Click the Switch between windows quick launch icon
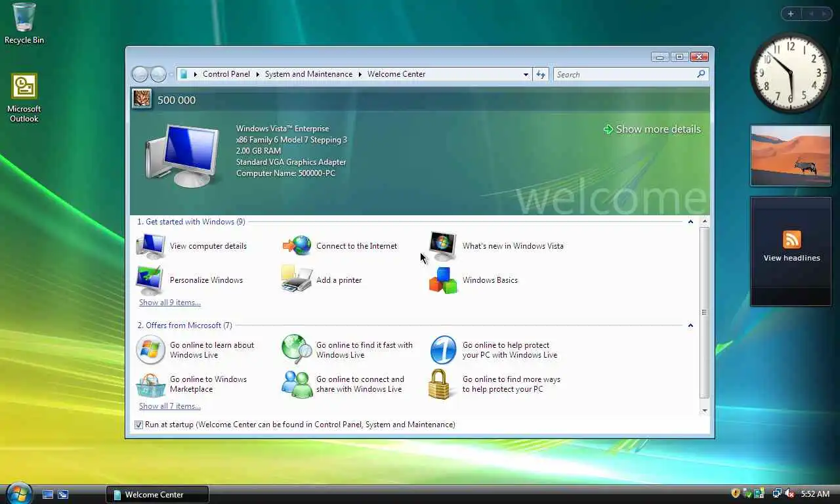This screenshot has width=840, height=504. pos(63,494)
